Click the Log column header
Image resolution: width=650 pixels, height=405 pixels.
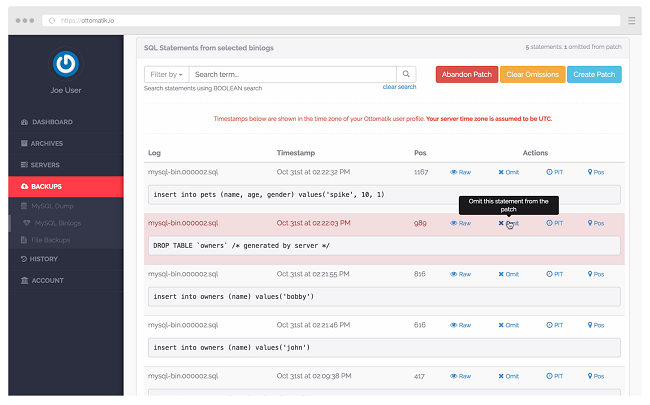[x=154, y=153]
